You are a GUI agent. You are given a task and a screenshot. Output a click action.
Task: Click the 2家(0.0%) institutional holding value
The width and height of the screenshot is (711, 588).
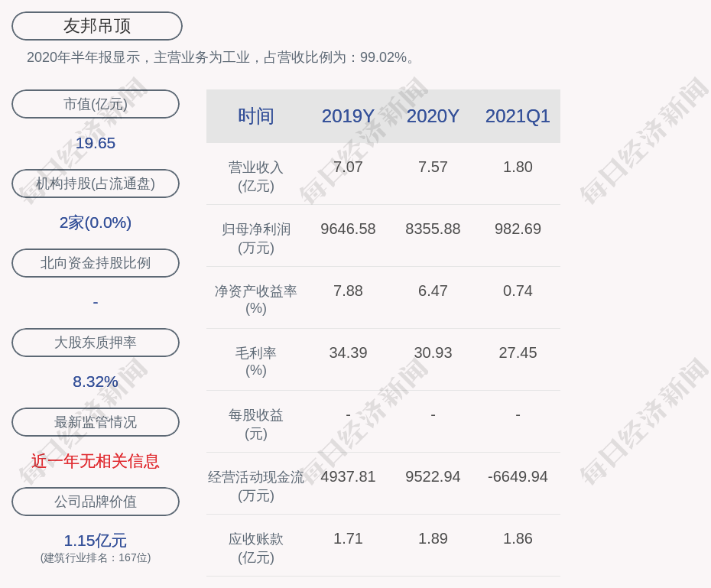pos(96,223)
